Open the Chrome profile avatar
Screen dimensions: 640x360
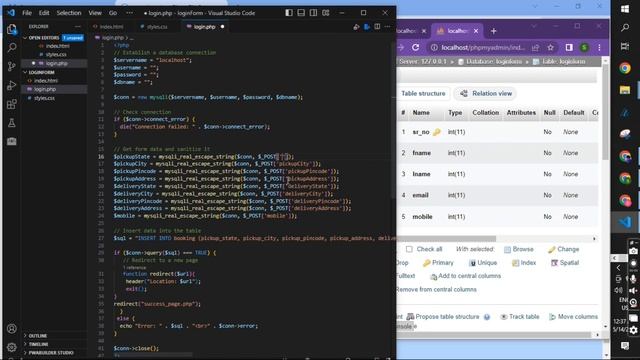[584, 48]
